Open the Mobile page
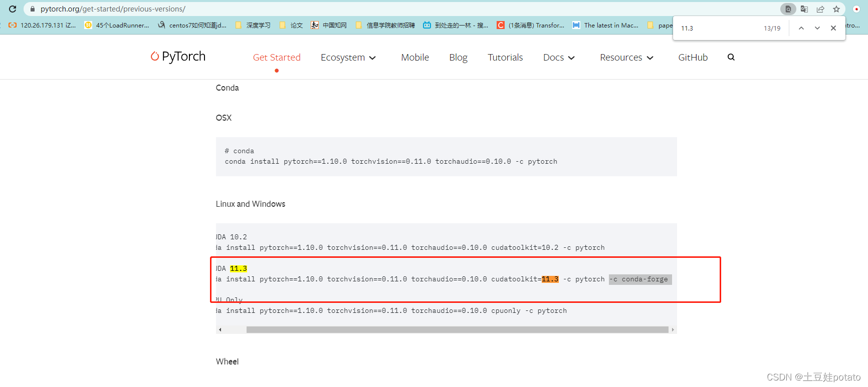Image resolution: width=868 pixels, height=387 pixels. 415,57
